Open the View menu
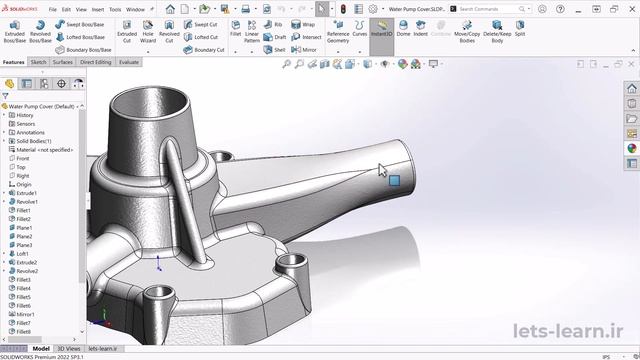This screenshot has width=640, height=360. tap(81, 9)
